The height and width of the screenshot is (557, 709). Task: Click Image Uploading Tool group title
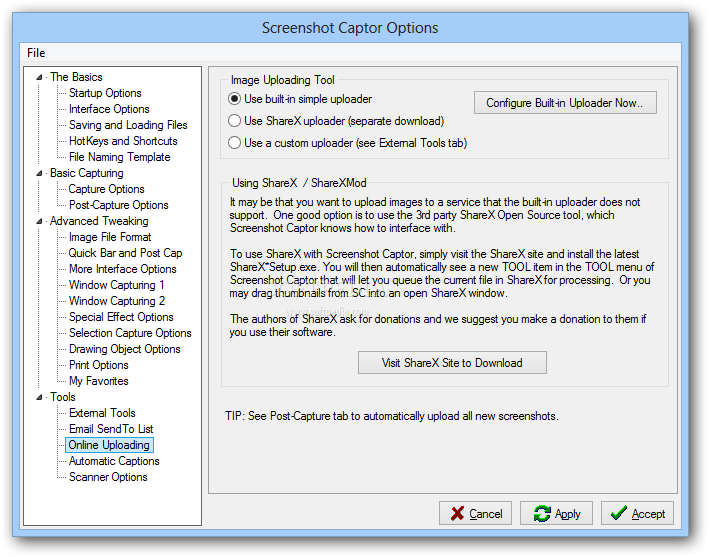coord(283,80)
